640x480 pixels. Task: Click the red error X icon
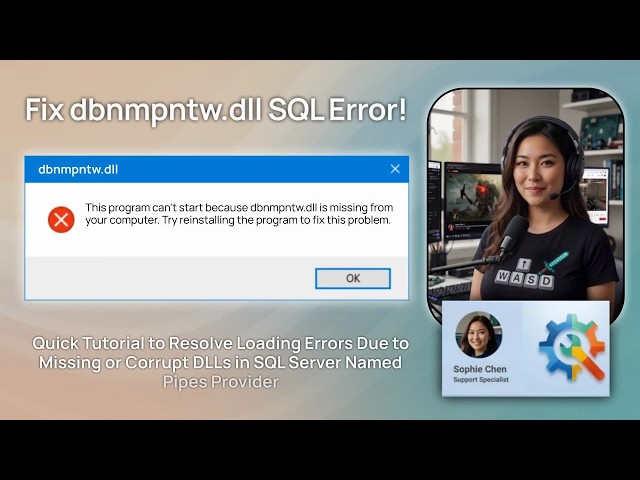pos(61,220)
